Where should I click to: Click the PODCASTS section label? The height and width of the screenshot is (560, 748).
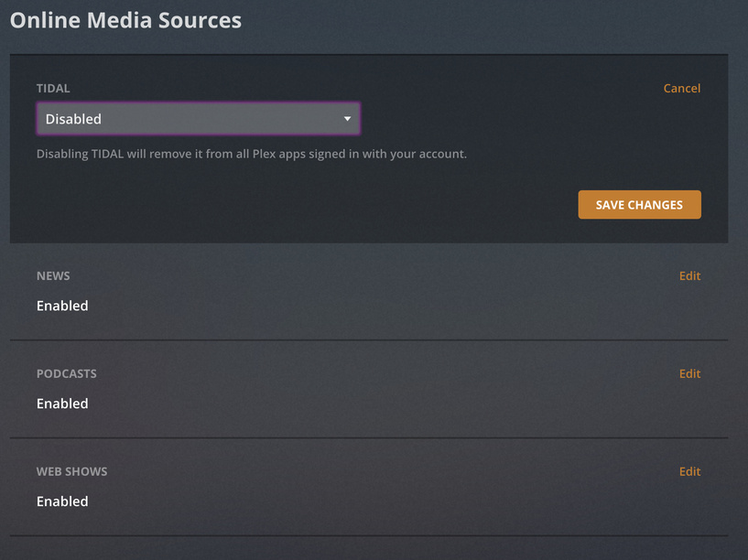click(66, 373)
